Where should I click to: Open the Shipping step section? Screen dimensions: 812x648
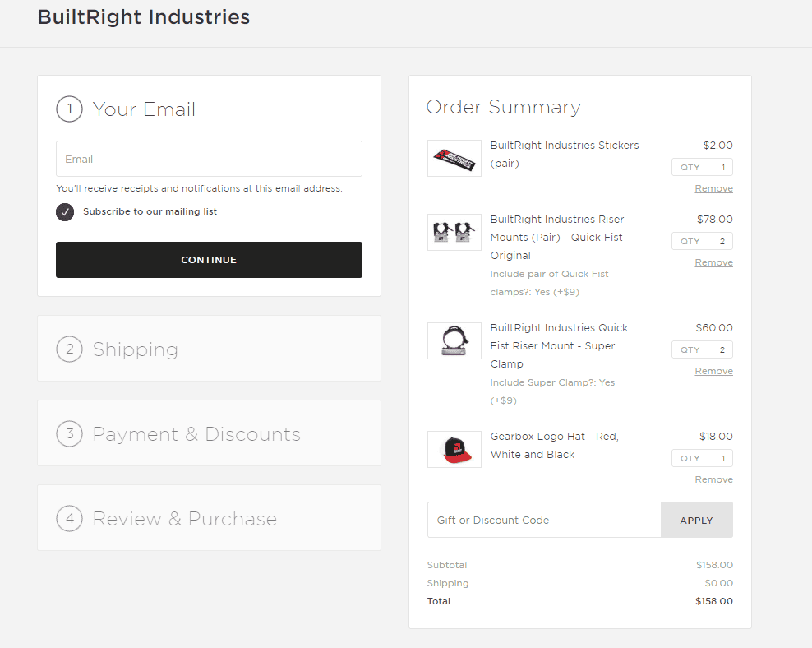tap(209, 349)
